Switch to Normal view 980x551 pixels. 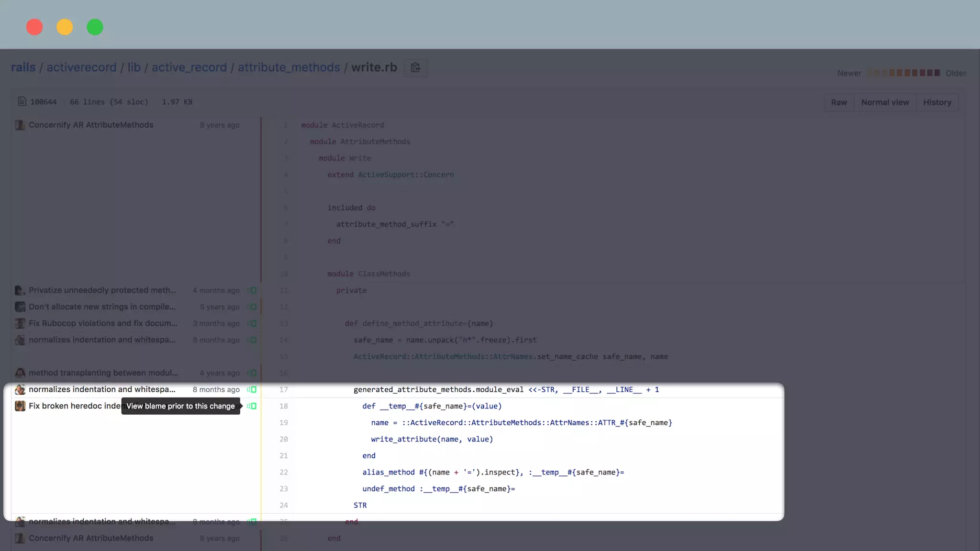[x=884, y=102]
